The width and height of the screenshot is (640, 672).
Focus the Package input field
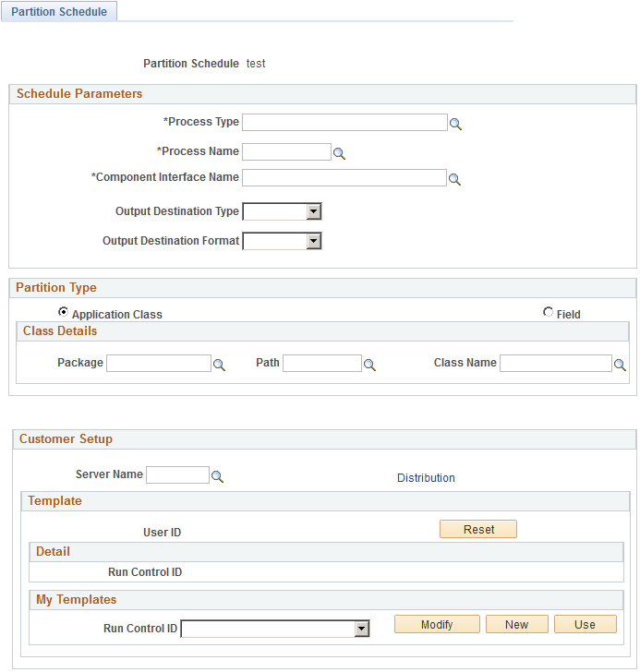(x=159, y=363)
